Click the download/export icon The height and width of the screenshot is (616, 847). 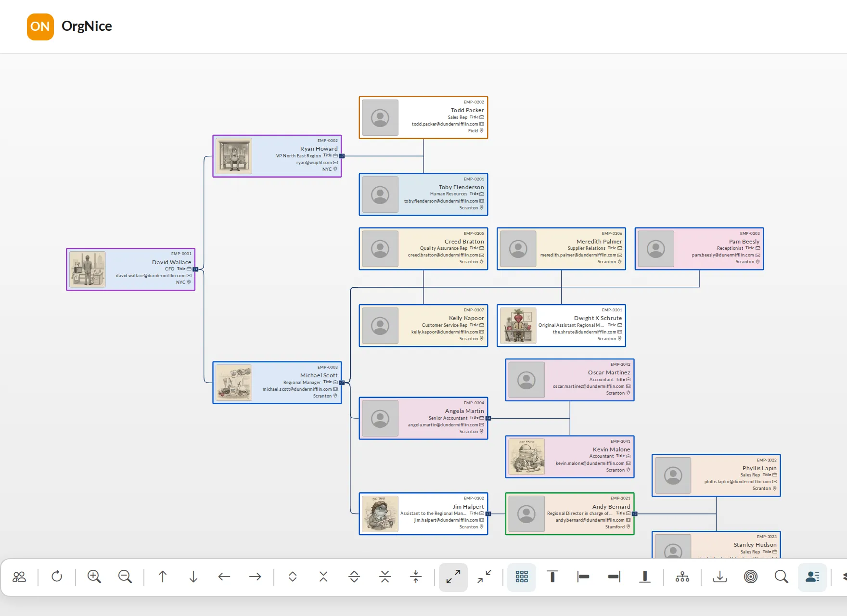720,577
